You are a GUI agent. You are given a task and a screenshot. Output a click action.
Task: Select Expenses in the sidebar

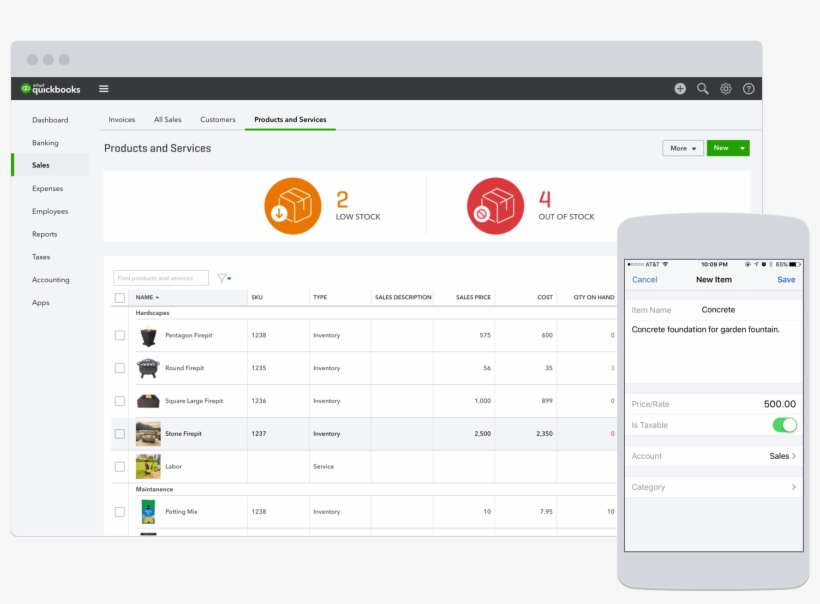(x=47, y=188)
